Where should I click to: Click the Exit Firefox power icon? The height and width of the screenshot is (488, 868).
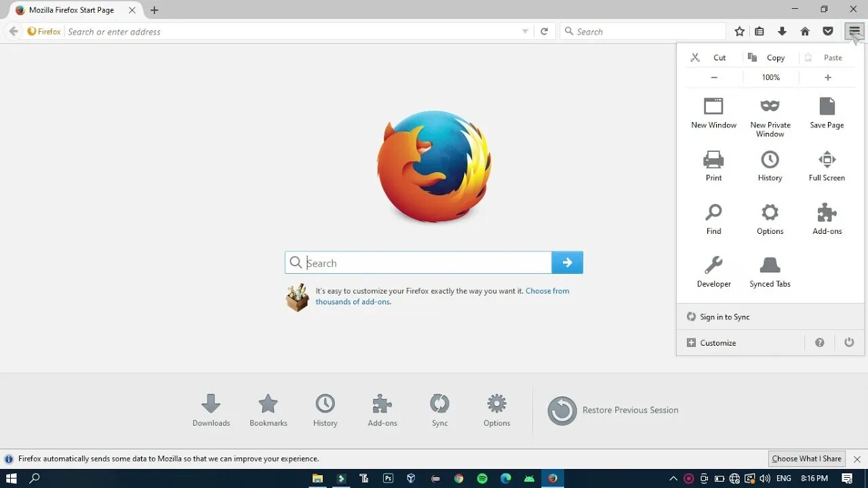tap(849, 342)
